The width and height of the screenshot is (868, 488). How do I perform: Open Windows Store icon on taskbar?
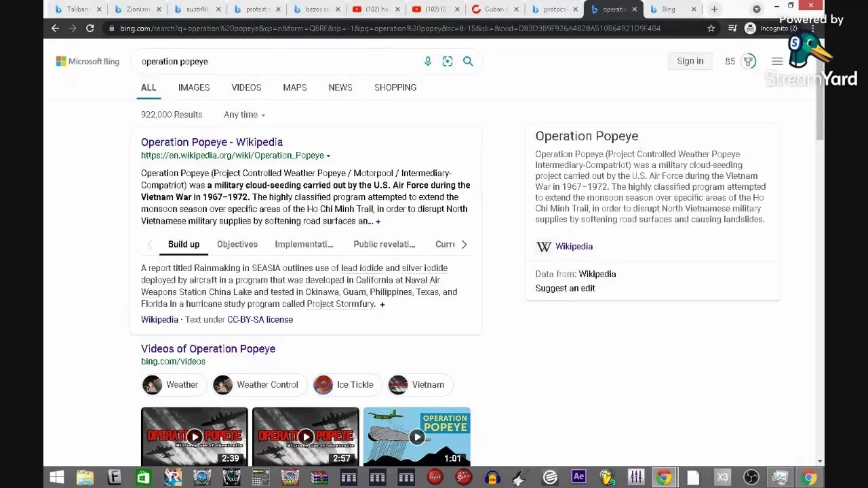point(143,478)
